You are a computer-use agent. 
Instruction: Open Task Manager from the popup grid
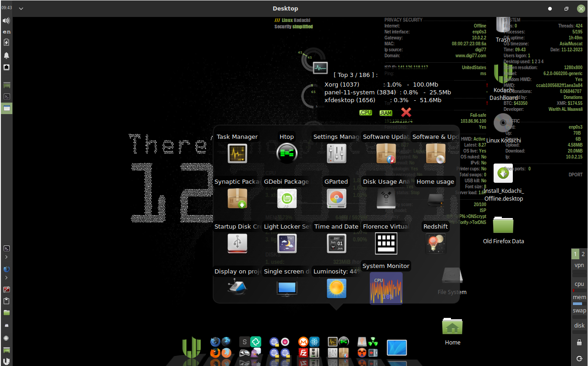point(237,153)
